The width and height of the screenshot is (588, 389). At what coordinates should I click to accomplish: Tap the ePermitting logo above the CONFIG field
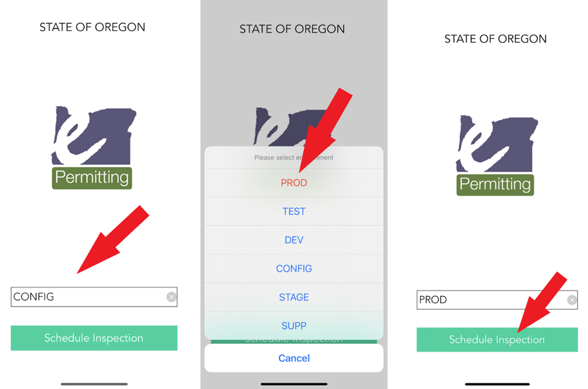93,147
